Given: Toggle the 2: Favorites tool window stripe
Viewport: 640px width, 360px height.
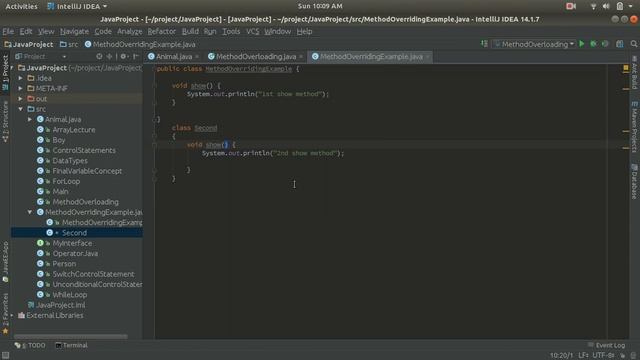Looking at the screenshot, I should point(5,313).
